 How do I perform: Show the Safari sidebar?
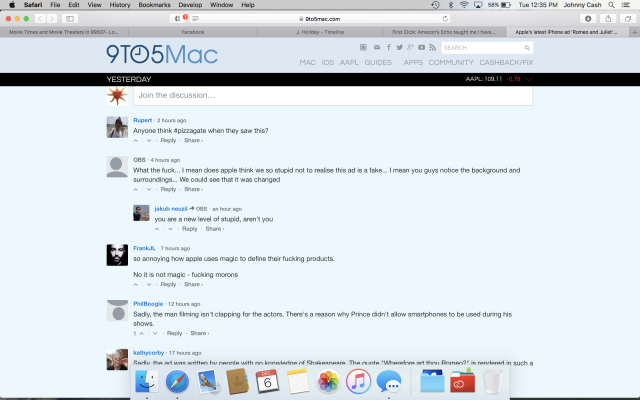click(70, 19)
